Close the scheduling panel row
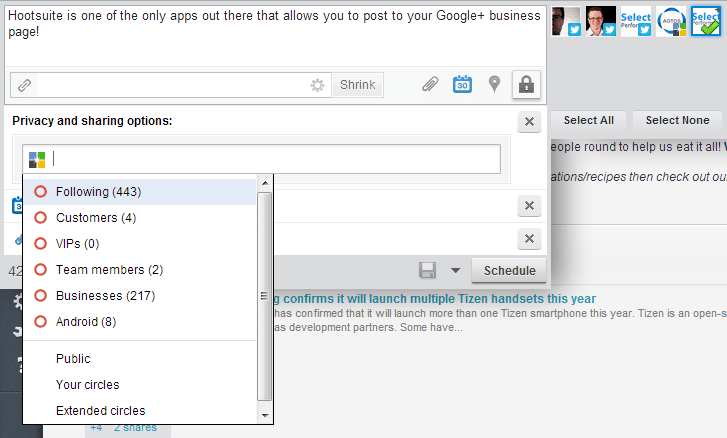This screenshot has width=727, height=438. [529, 206]
